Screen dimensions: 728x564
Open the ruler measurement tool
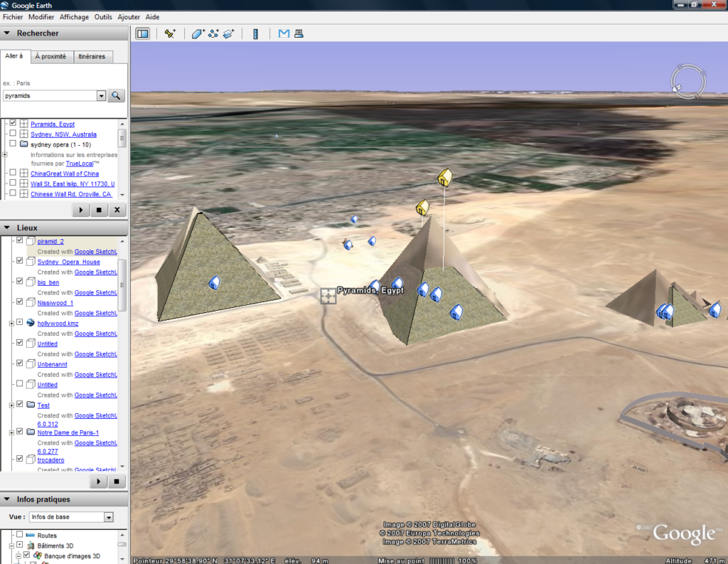click(x=255, y=33)
